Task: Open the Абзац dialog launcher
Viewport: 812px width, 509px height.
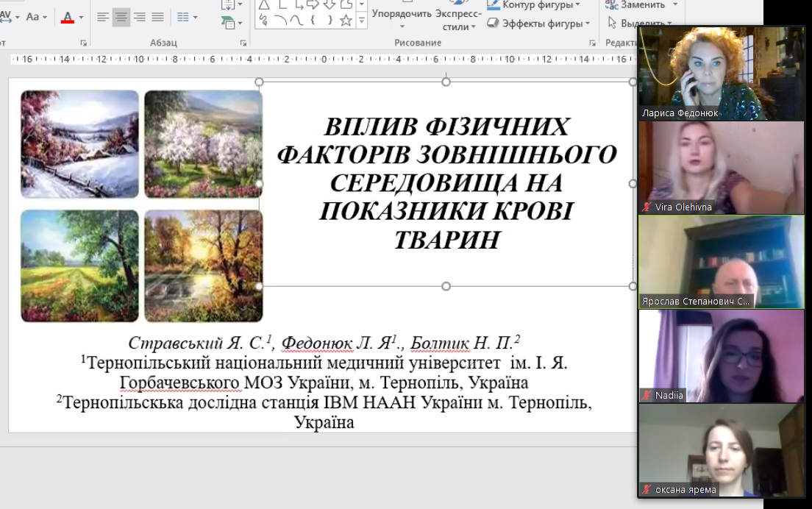Action: click(243, 43)
